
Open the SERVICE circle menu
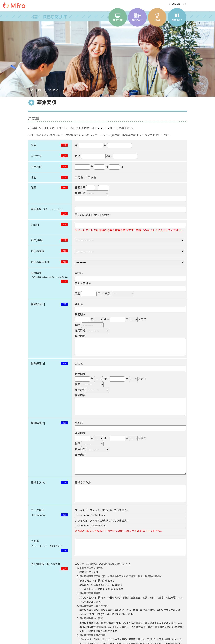click(x=117, y=17)
